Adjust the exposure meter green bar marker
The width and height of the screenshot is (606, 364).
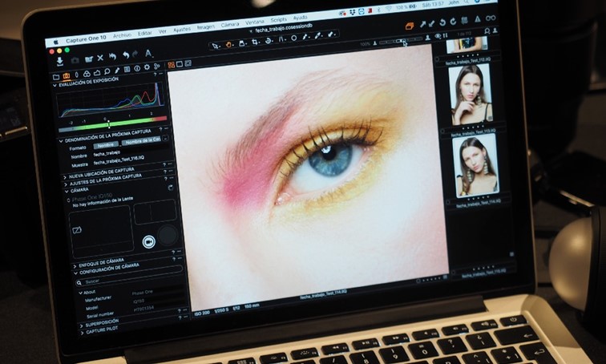point(108,124)
